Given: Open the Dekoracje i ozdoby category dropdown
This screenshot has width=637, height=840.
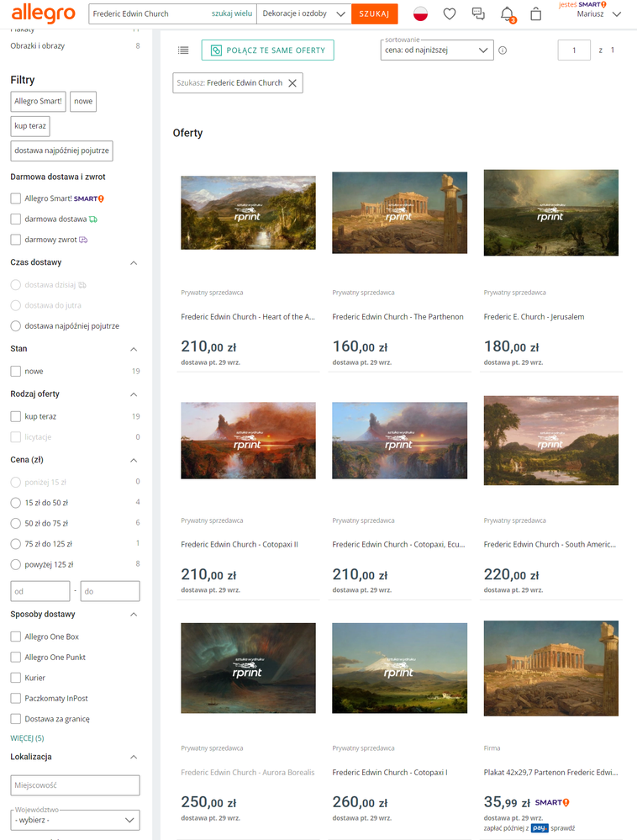Looking at the screenshot, I should click(x=303, y=14).
